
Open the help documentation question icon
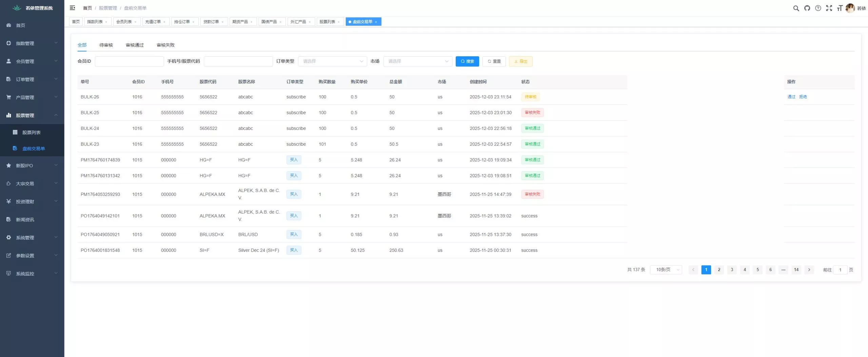[818, 8]
